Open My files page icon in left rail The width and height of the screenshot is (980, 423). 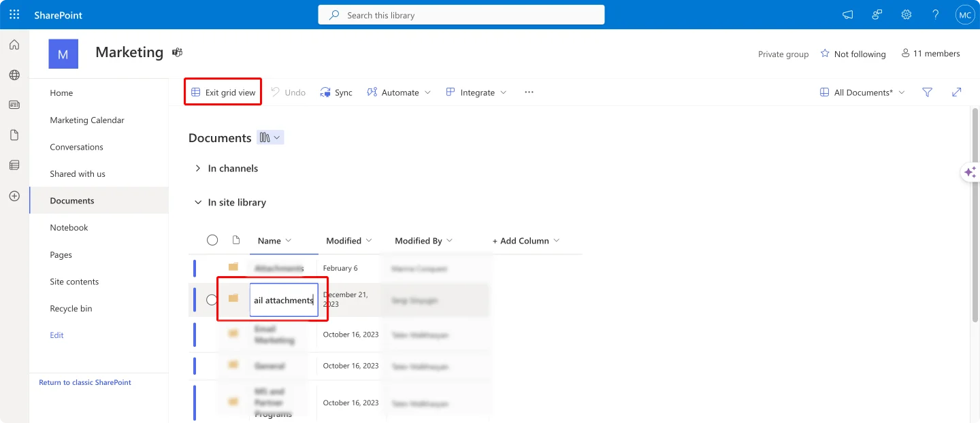[x=14, y=135]
